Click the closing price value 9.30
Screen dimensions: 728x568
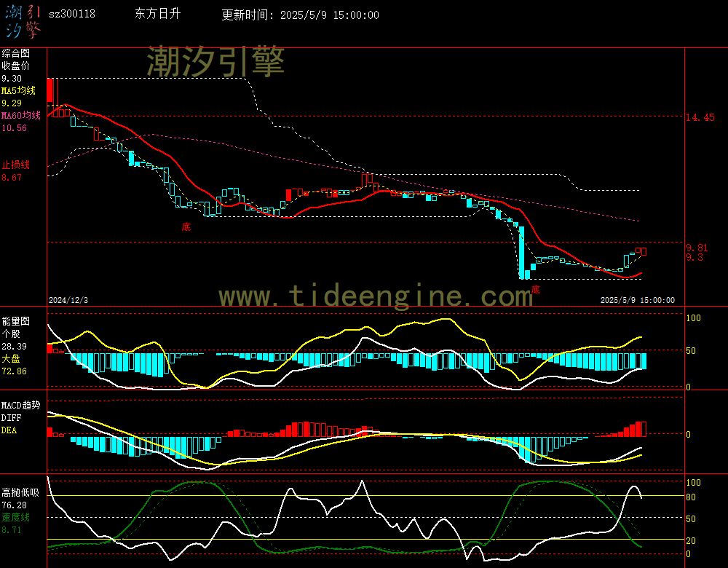point(12,79)
